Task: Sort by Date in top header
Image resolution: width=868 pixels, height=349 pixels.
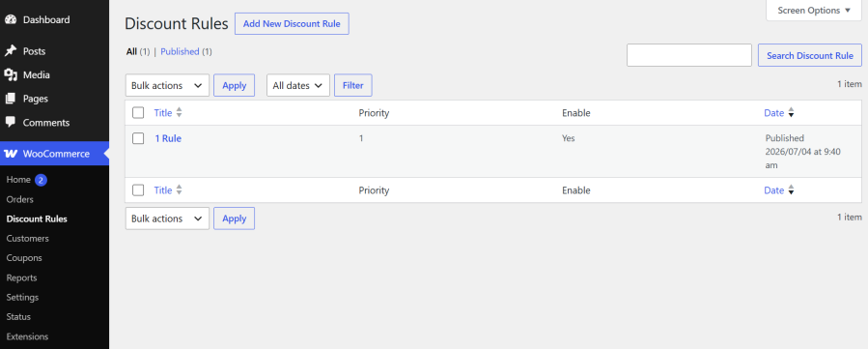Action: (x=774, y=113)
